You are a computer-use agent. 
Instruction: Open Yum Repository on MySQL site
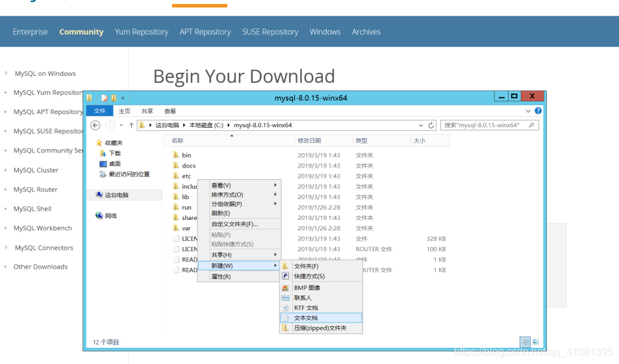tap(142, 32)
